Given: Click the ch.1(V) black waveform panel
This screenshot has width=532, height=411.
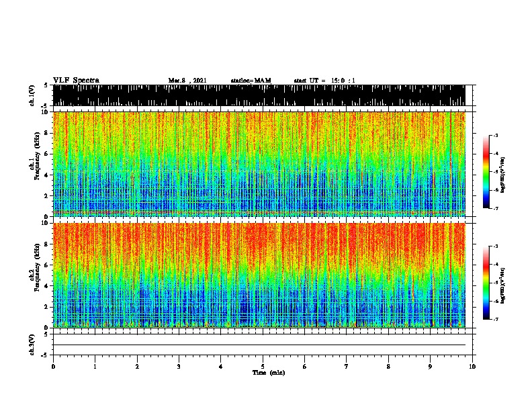Looking at the screenshot, I should pyautogui.click(x=259, y=95).
